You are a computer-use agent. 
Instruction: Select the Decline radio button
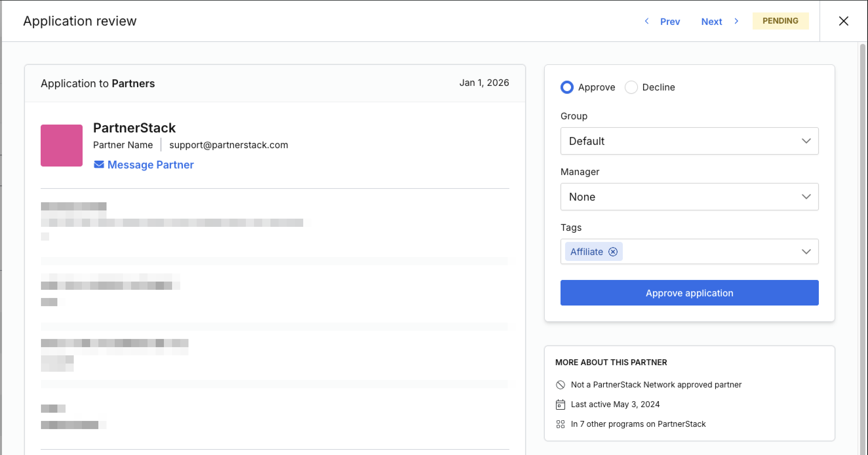(x=631, y=87)
